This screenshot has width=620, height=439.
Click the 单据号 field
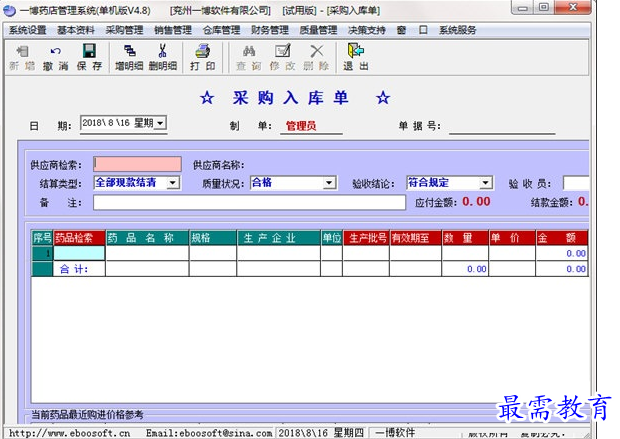pyautogui.click(x=502, y=127)
